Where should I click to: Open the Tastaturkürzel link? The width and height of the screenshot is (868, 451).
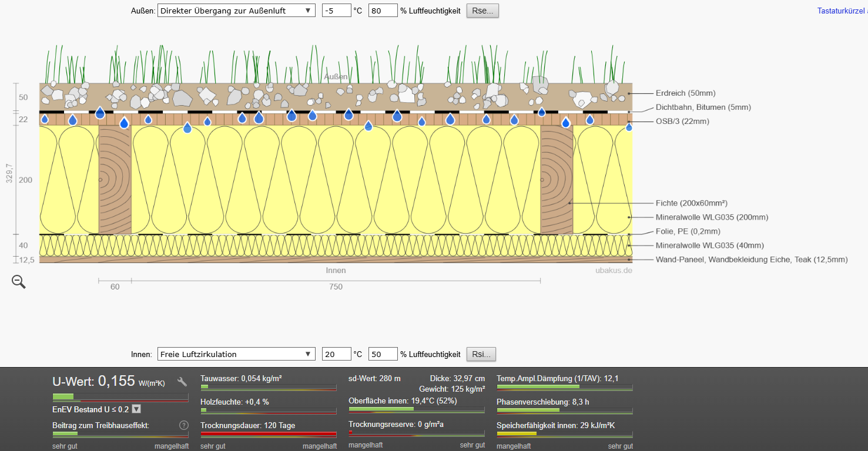(842, 11)
